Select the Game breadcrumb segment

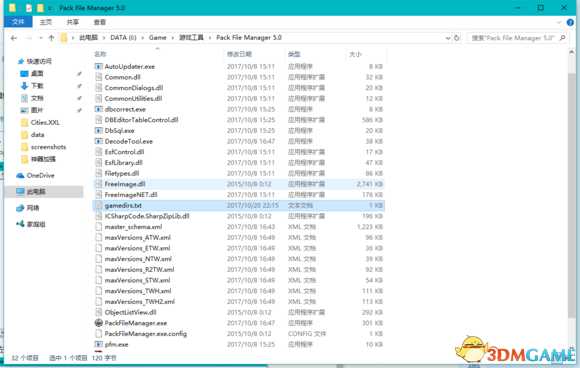coord(158,38)
